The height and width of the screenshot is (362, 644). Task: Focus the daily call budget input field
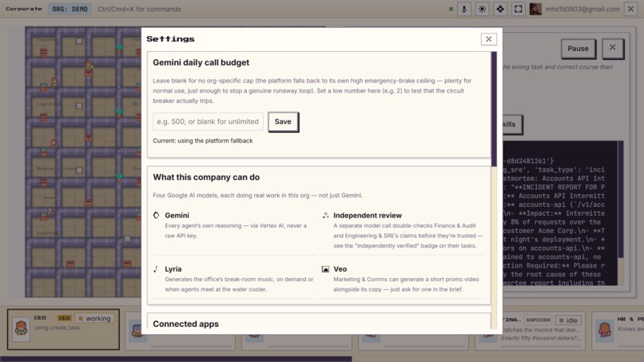tap(209, 121)
